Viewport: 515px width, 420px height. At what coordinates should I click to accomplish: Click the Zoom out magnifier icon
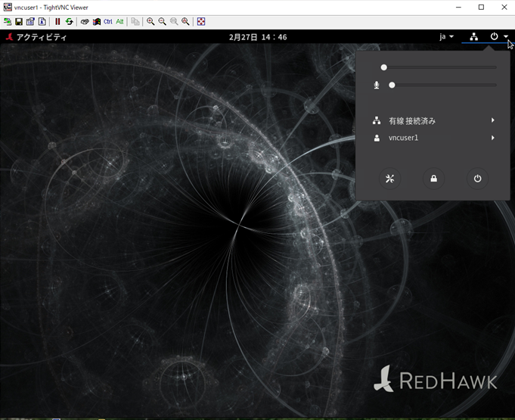(x=163, y=22)
